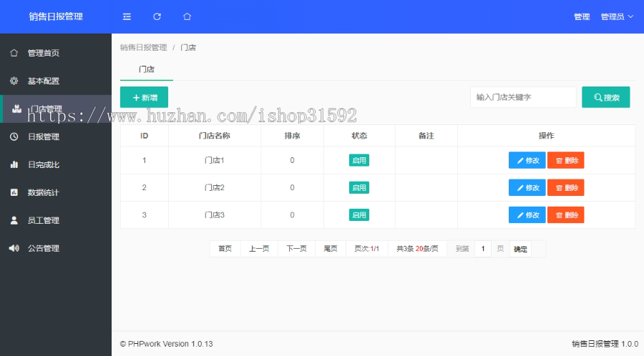Click 修改 button for 门店2
644x356 pixels.
point(527,188)
